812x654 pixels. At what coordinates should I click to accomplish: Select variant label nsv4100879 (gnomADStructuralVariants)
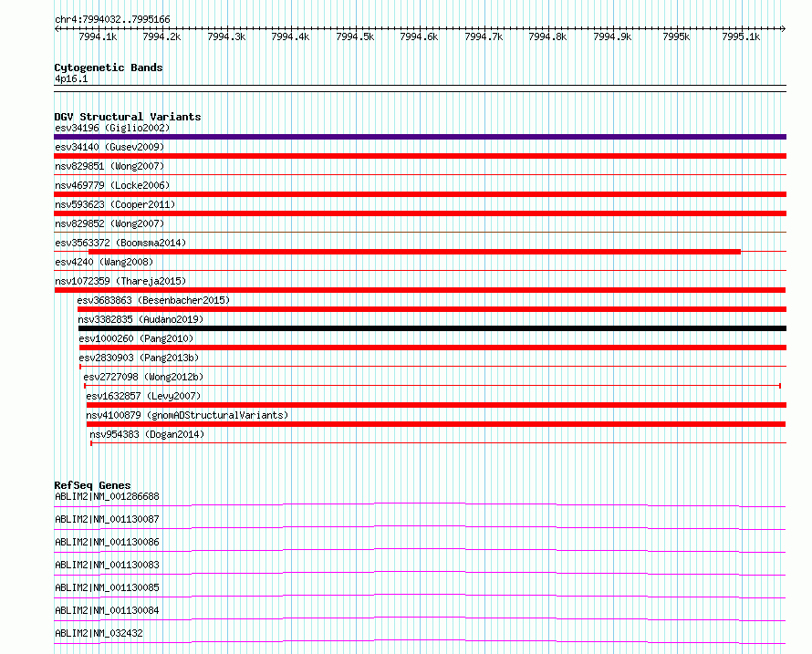tap(187, 415)
